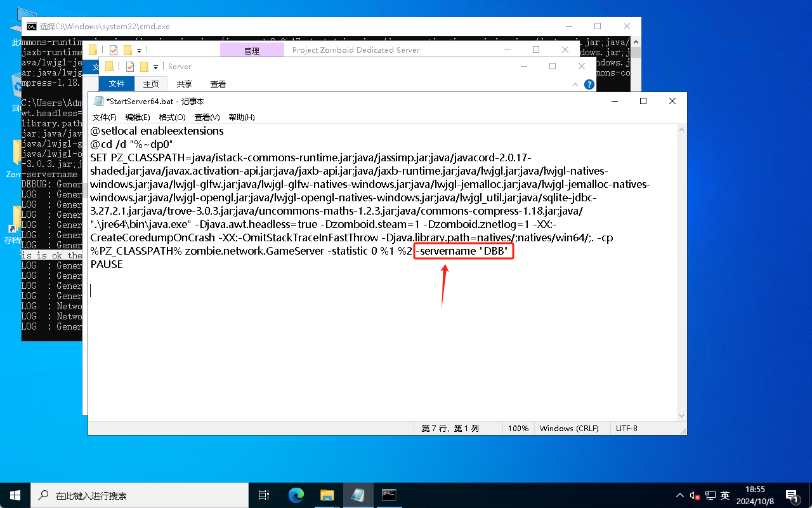Viewport: 812px width, 508px height.
Task: Click the Notepad scrollbar down arrow
Action: (681, 415)
